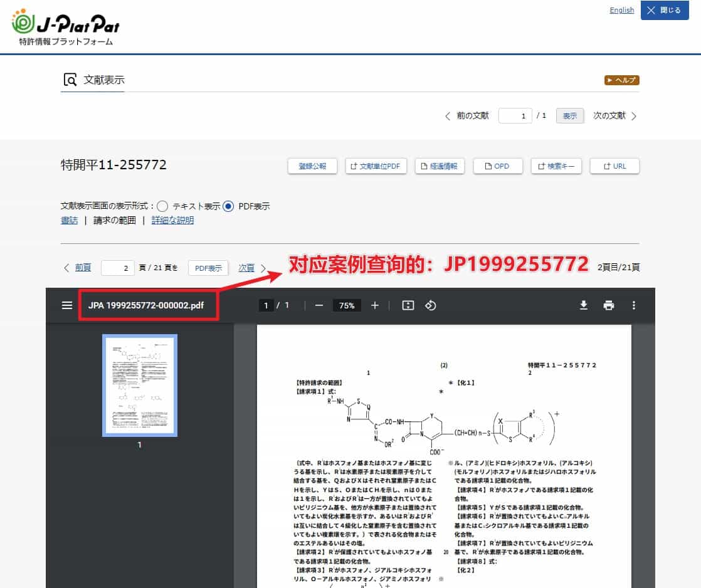Click the 文献表示 heading icon
701x588 pixels.
(x=70, y=80)
